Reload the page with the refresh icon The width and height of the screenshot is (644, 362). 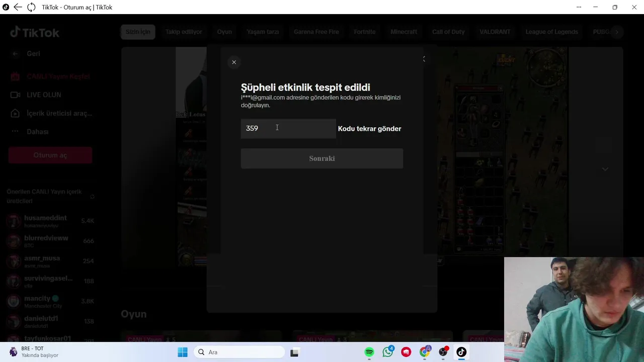click(31, 7)
